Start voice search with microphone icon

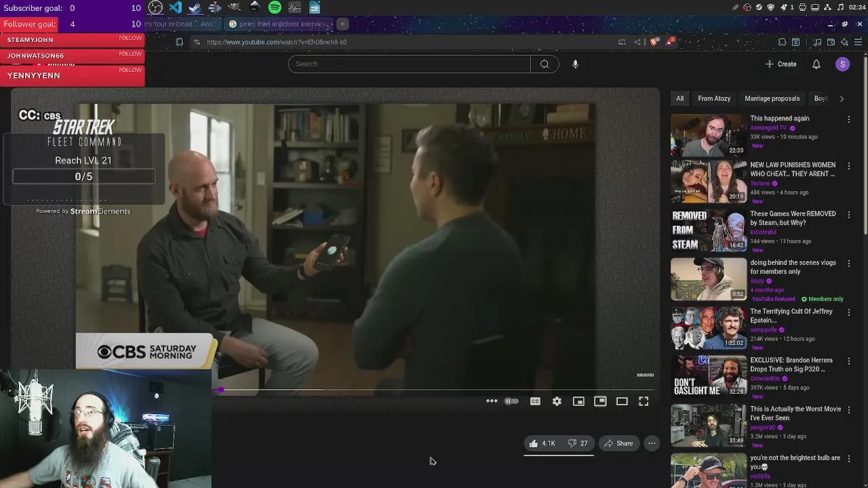pyautogui.click(x=575, y=64)
